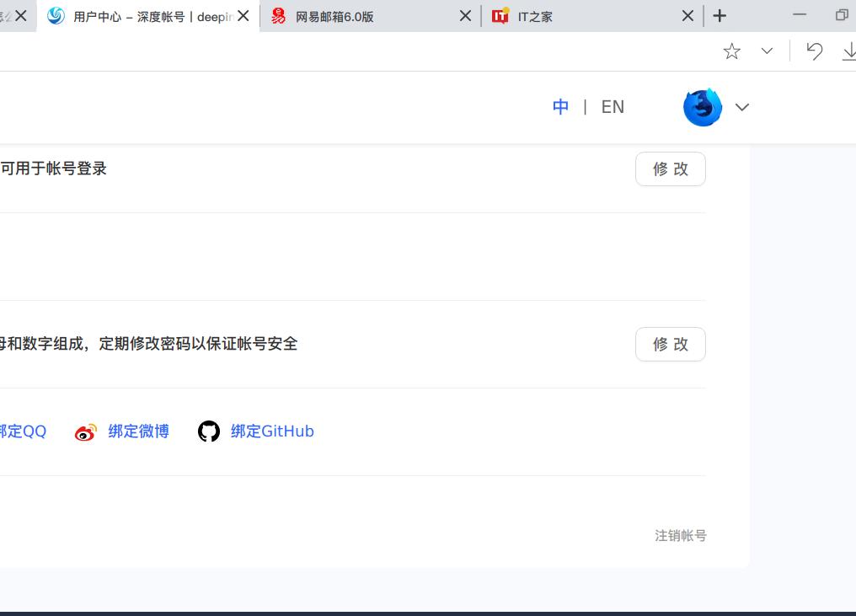856x616 pixels.
Task: Click the 绑定微博 link text
Action: pyautogui.click(x=138, y=431)
